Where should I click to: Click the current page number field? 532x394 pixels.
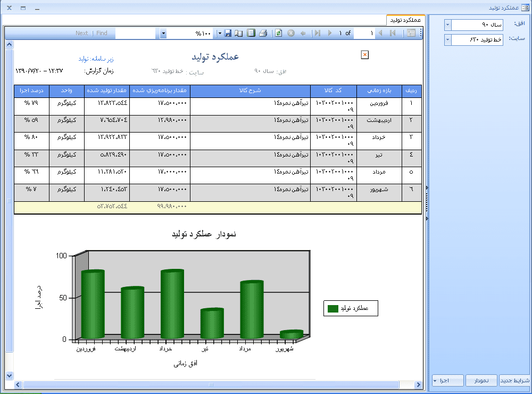click(364, 33)
